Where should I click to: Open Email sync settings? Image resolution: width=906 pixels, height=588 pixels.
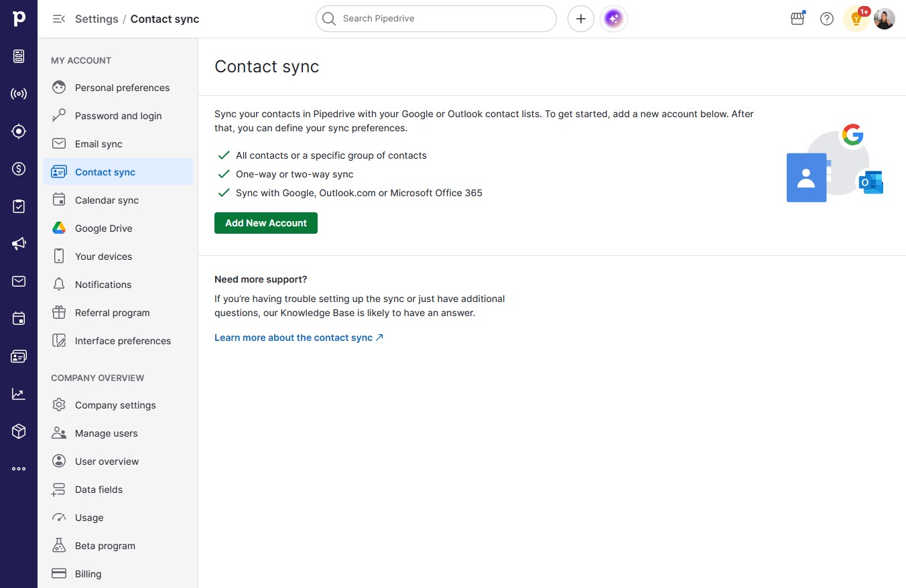point(118,144)
